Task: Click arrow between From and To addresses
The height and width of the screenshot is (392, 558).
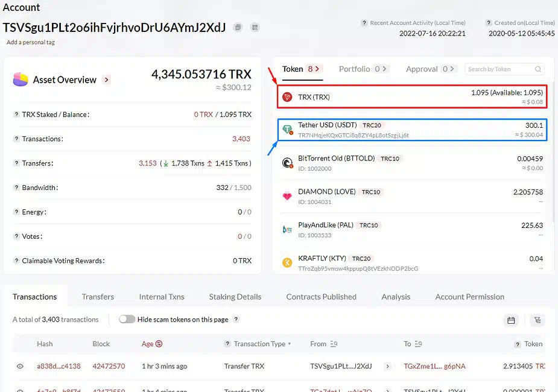Action: pos(387,366)
